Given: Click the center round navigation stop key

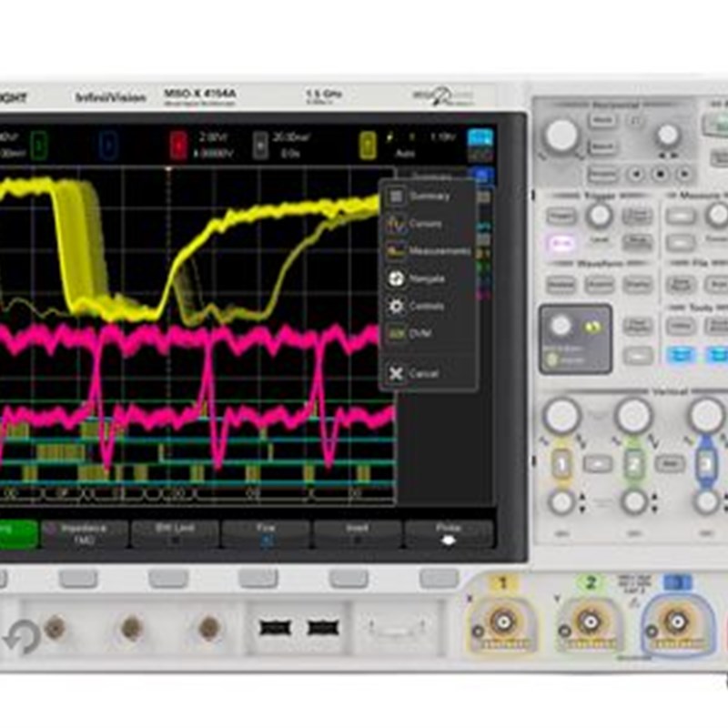Looking at the screenshot, I should (x=661, y=175).
